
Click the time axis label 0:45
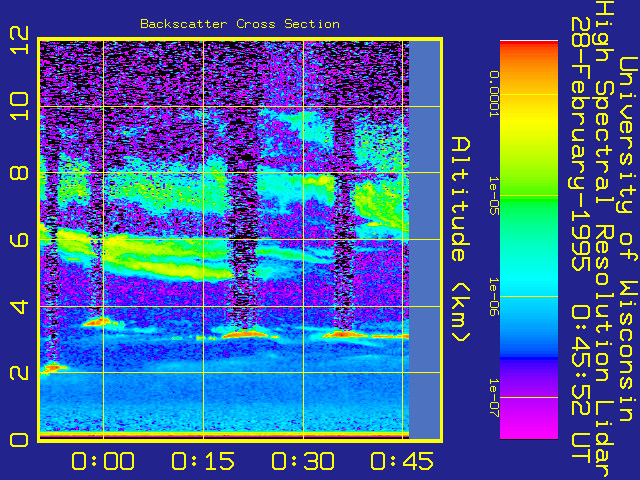click(402, 461)
